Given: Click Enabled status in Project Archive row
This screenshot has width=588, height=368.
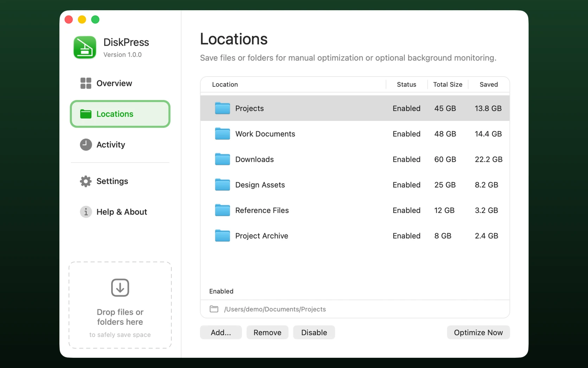Looking at the screenshot, I should pyautogui.click(x=407, y=236).
